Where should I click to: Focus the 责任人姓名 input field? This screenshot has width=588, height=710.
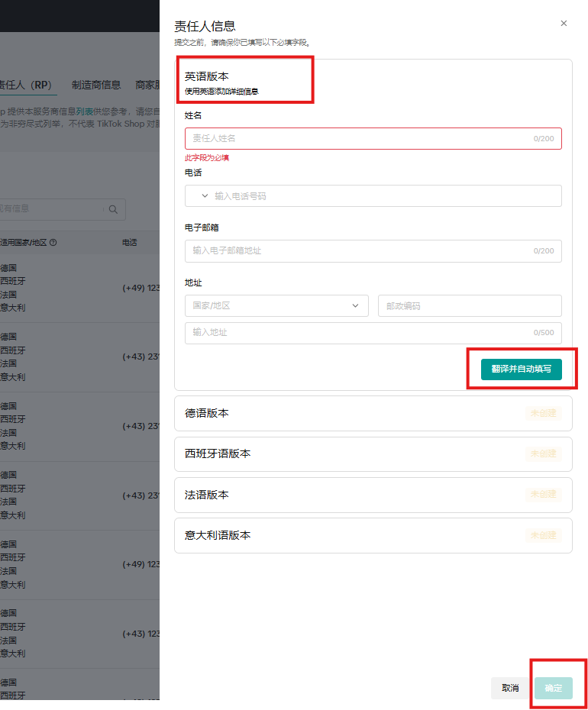359,138
